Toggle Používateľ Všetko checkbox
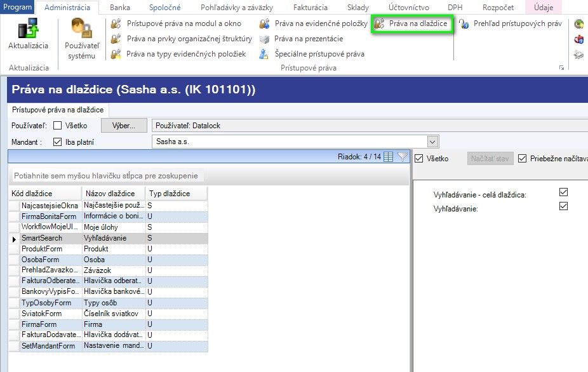Viewport: 588px width, 372px height. point(57,126)
